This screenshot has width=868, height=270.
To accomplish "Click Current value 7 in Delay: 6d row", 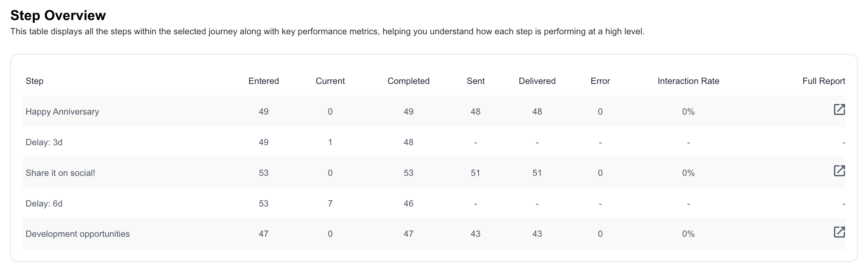I will tap(330, 204).
